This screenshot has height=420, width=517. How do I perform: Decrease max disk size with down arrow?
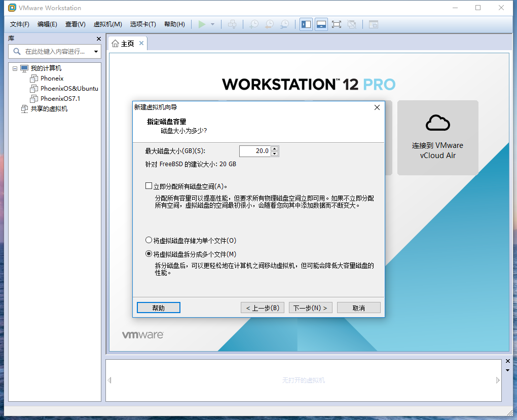tap(275, 154)
